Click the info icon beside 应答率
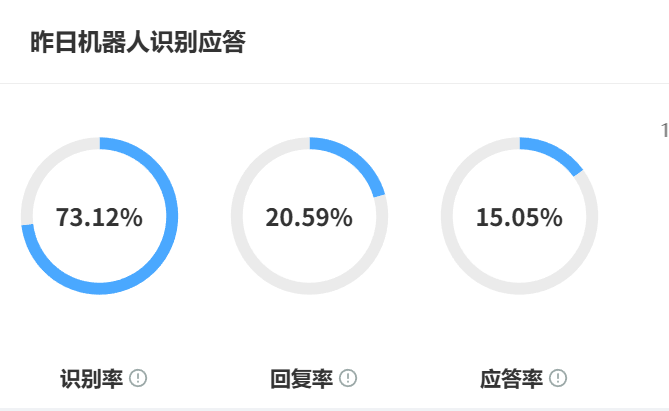The image size is (669, 411). pyautogui.click(x=558, y=378)
